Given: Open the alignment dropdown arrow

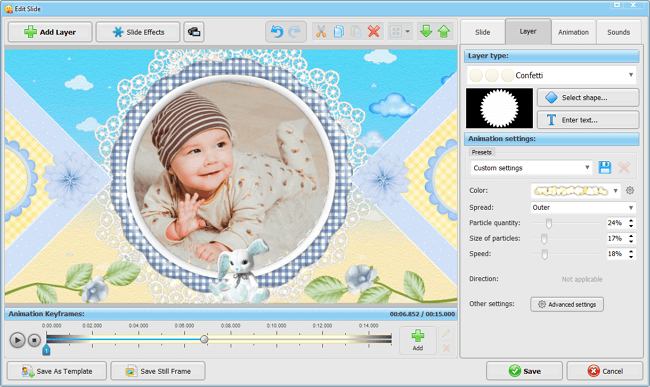Looking at the screenshot, I should point(407,31).
